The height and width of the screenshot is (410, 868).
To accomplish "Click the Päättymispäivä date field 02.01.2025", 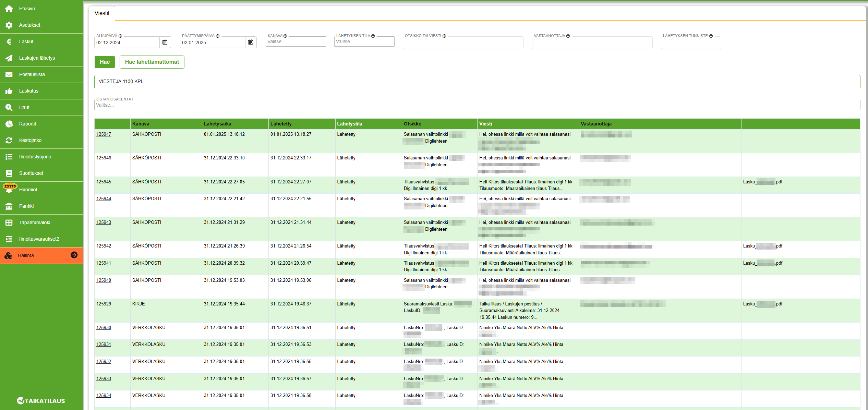I will pyautogui.click(x=213, y=43).
